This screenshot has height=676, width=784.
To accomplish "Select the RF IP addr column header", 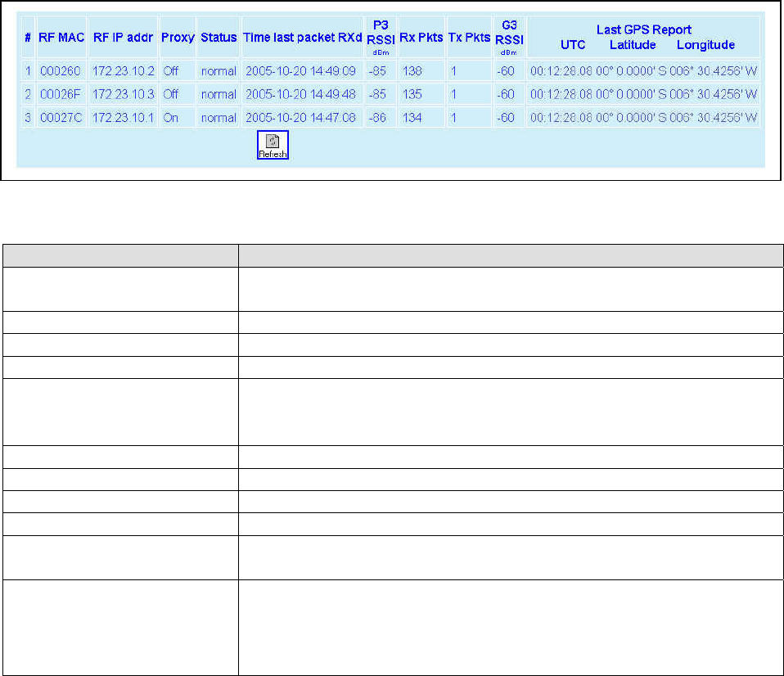I will [123, 38].
